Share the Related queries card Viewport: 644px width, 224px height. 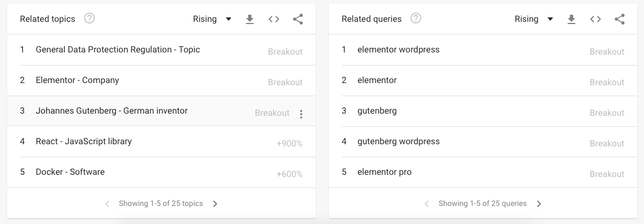click(x=619, y=19)
